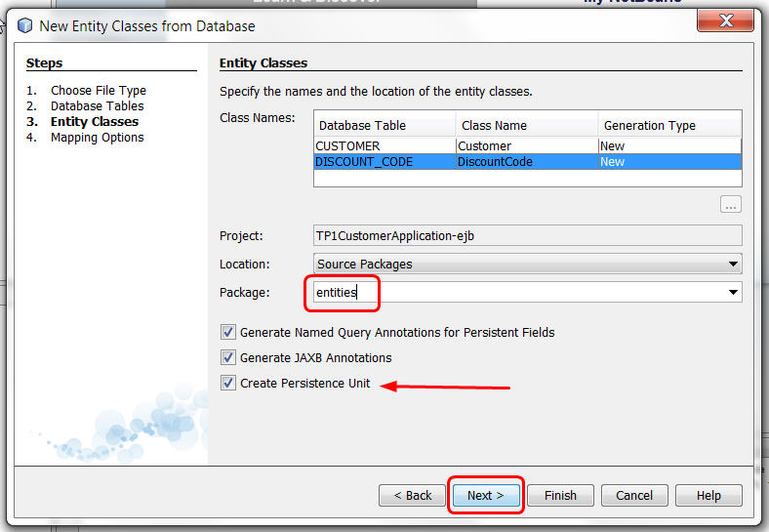Disable Create Persistence Unit checkbox
769x532 pixels.
tap(228, 384)
